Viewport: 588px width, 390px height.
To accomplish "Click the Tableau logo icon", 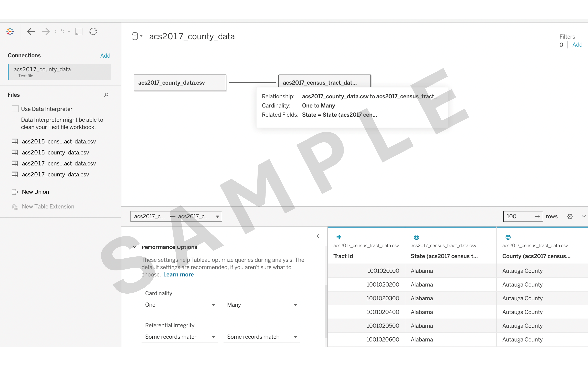I will 10,32.
